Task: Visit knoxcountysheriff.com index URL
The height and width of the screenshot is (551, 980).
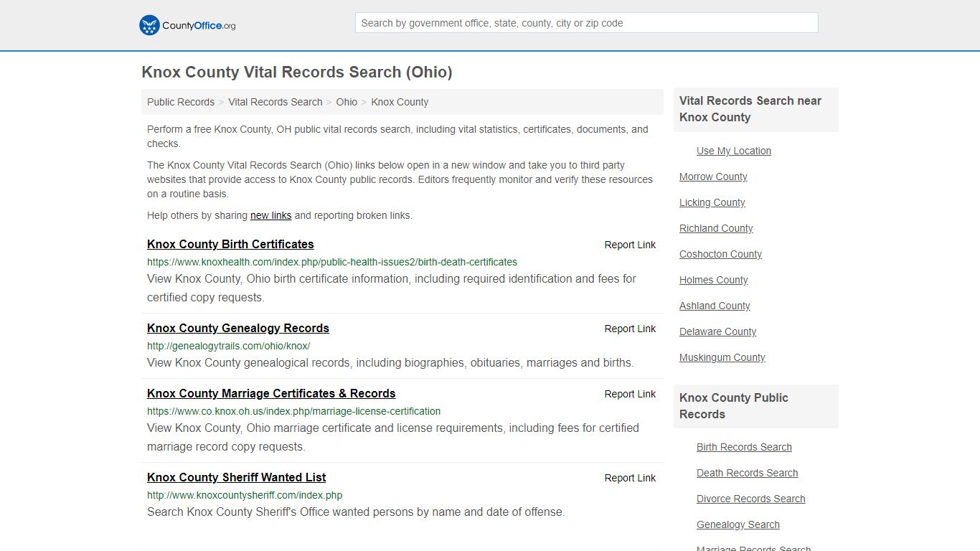Action: (x=245, y=495)
